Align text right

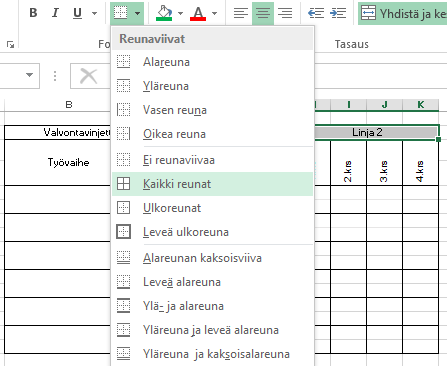(285, 13)
